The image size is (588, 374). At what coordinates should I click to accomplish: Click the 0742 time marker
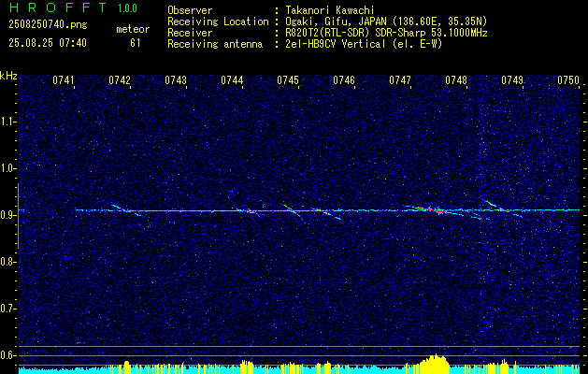(x=120, y=79)
